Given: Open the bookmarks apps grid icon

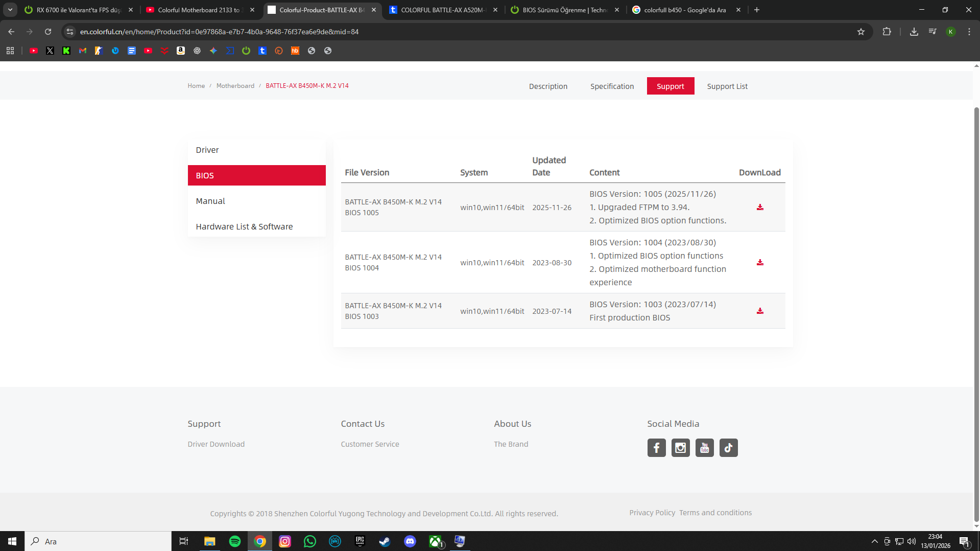Looking at the screenshot, I should pos(10,51).
